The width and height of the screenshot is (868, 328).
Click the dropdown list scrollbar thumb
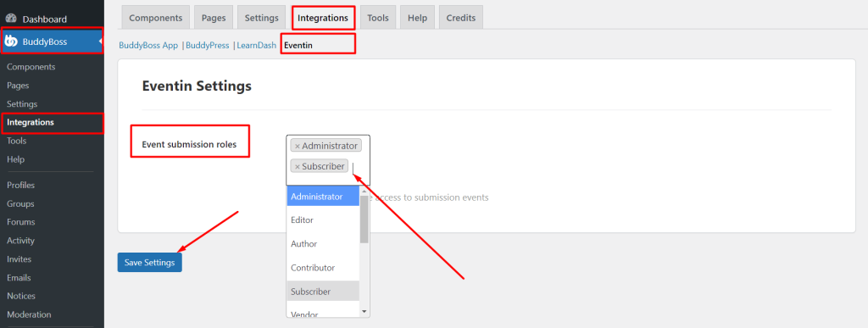point(364,220)
